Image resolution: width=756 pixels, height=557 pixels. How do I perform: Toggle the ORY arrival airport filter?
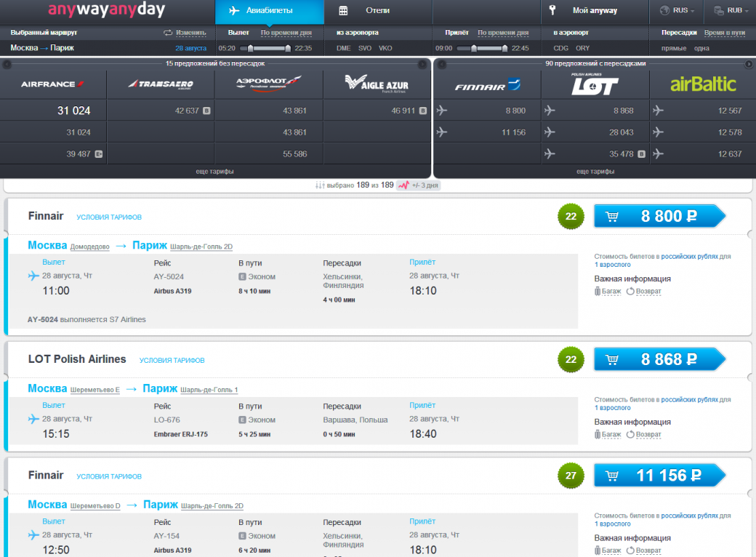[x=582, y=48]
